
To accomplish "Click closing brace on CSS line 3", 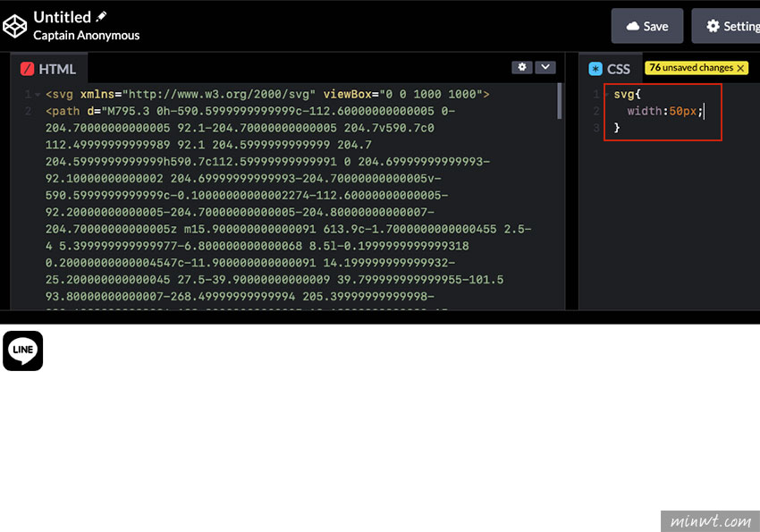I will (x=617, y=128).
